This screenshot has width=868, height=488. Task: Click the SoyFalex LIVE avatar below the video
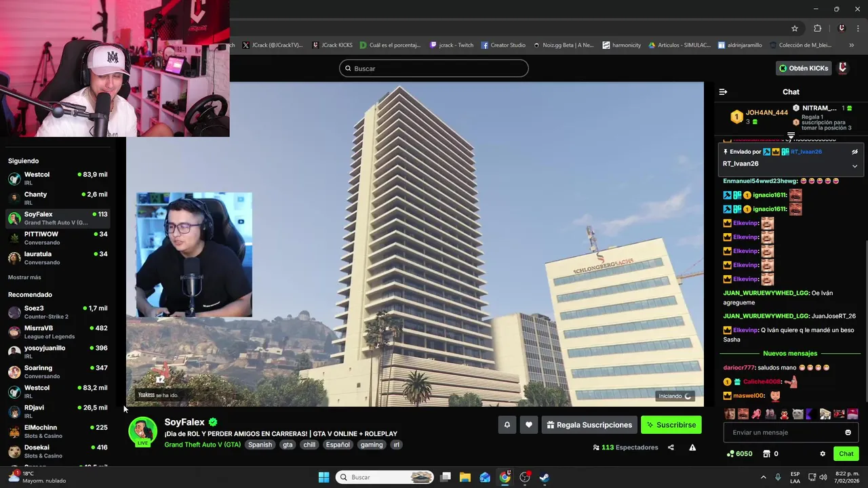143,432
